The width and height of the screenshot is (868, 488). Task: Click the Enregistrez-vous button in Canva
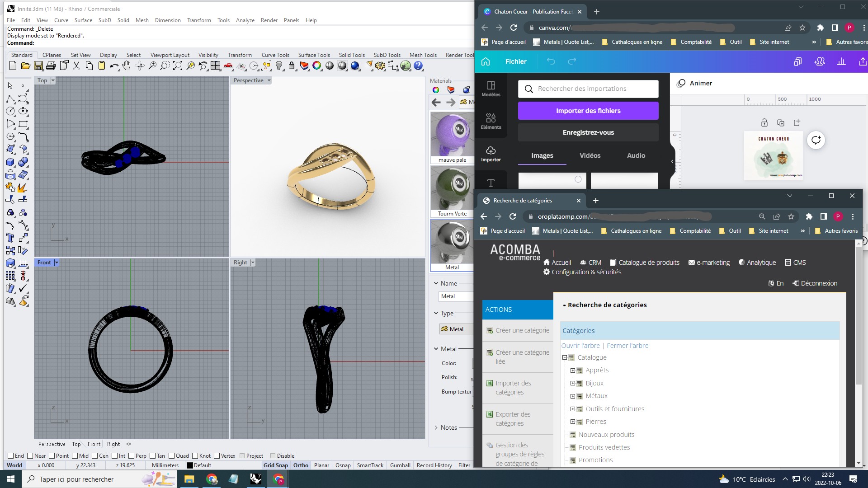[588, 132]
